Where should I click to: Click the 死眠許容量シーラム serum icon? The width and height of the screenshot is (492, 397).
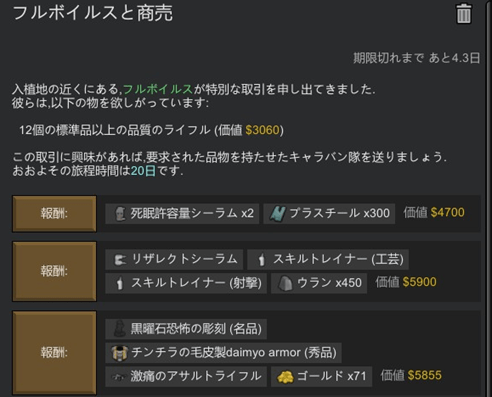click(x=120, y=213)
